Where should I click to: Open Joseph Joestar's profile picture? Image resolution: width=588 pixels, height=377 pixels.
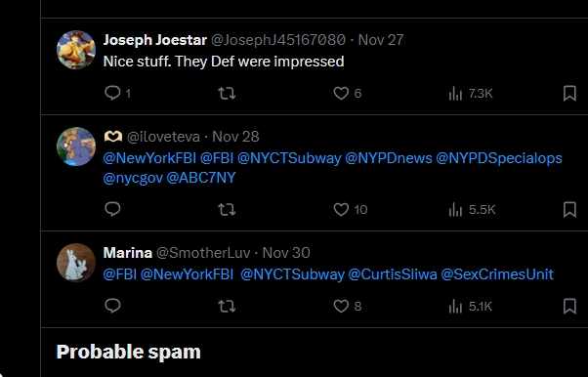pyautogui.click(x=76, y=50)
